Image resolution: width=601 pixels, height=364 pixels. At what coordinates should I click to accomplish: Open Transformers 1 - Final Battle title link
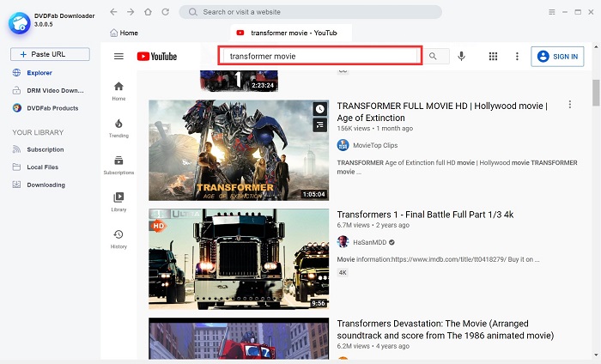425,215
